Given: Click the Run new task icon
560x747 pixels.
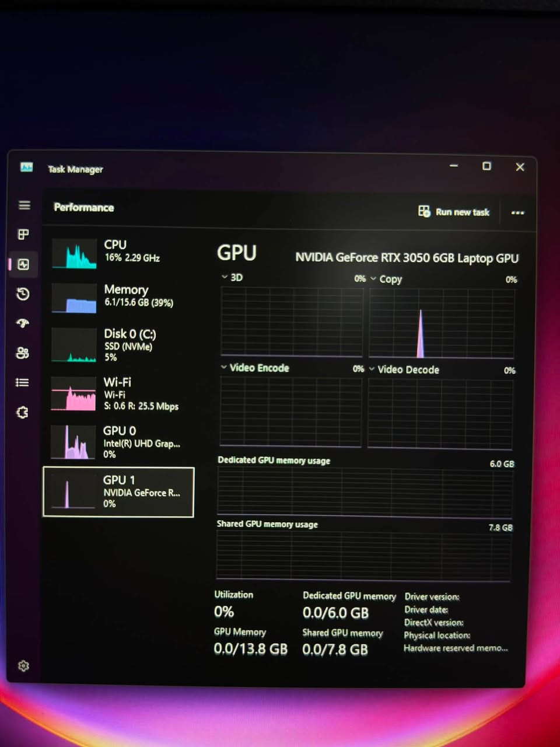Looking at the screenshot, I should (424, 211).
